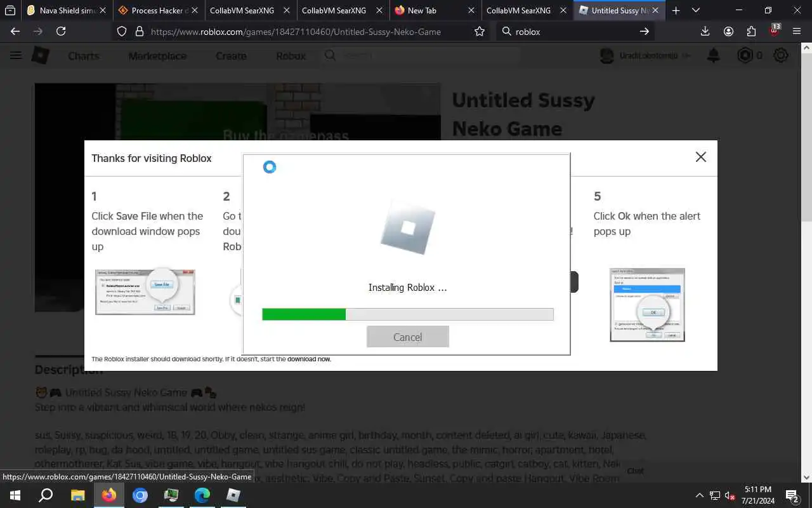Go back to previous page
812x508 pixels.
pyautogui.click(x=15, y=31)
